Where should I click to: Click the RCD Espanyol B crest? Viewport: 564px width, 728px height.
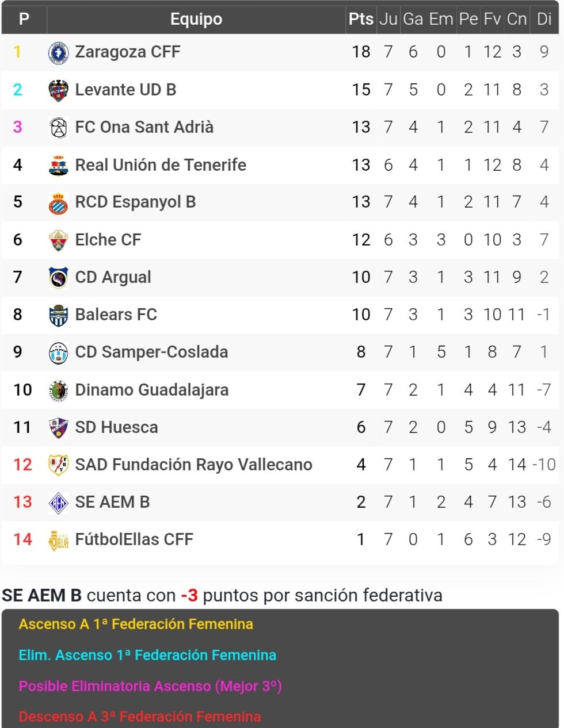point(58,203)
